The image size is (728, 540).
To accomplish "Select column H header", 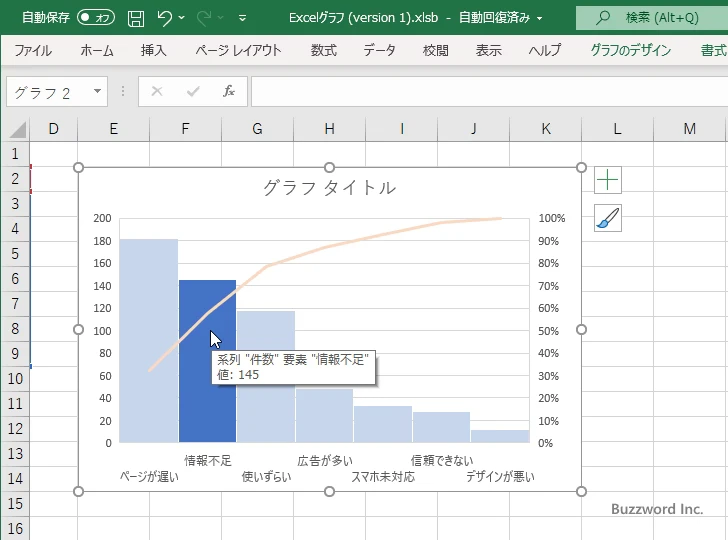I will [329, 129].
